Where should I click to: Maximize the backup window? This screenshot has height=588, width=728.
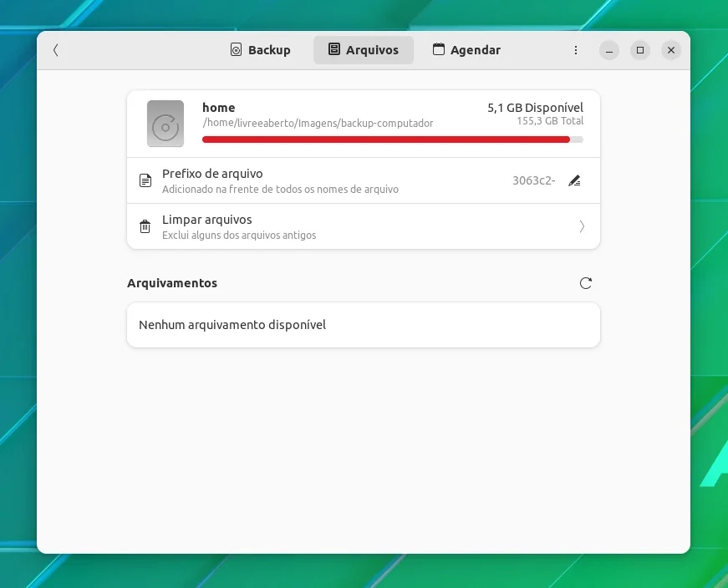point(639,50)
